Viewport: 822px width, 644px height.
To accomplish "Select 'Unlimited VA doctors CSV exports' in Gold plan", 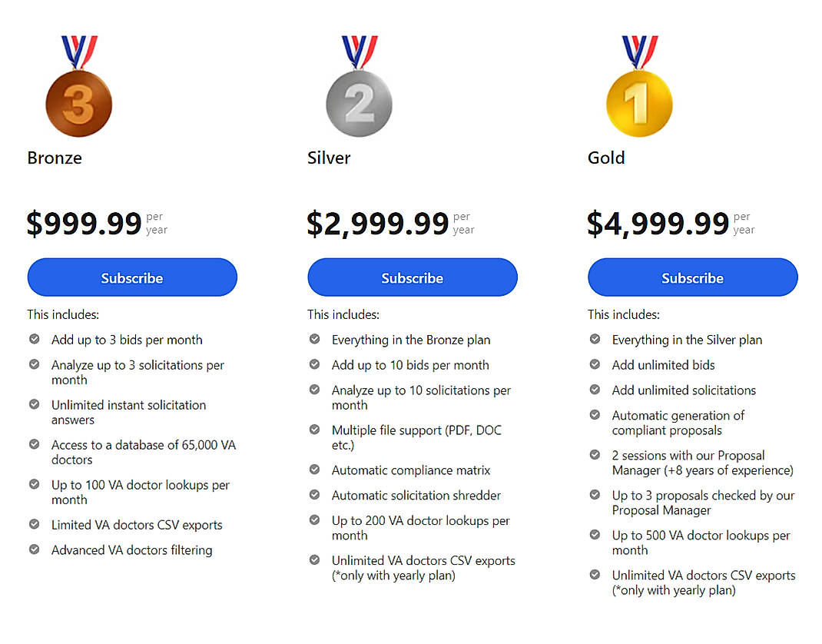I will coord(703,574).
